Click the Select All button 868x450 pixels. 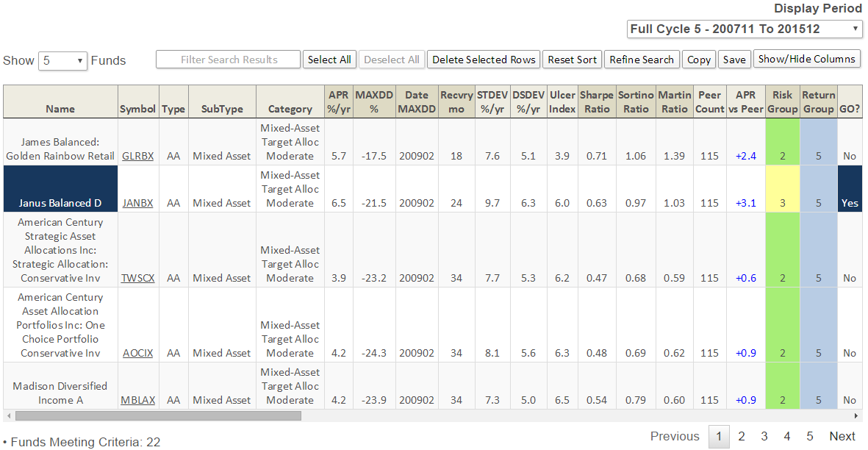(x=329, y=60)
